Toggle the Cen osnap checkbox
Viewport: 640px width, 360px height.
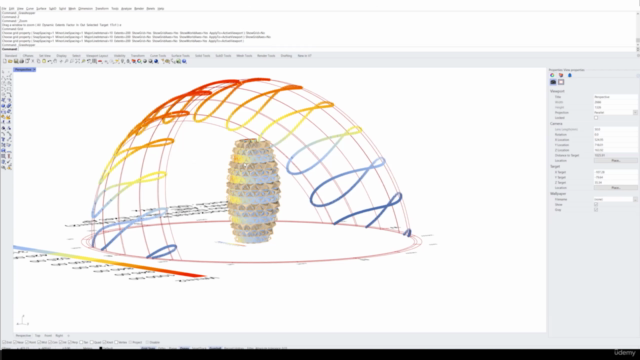[50, 342]
